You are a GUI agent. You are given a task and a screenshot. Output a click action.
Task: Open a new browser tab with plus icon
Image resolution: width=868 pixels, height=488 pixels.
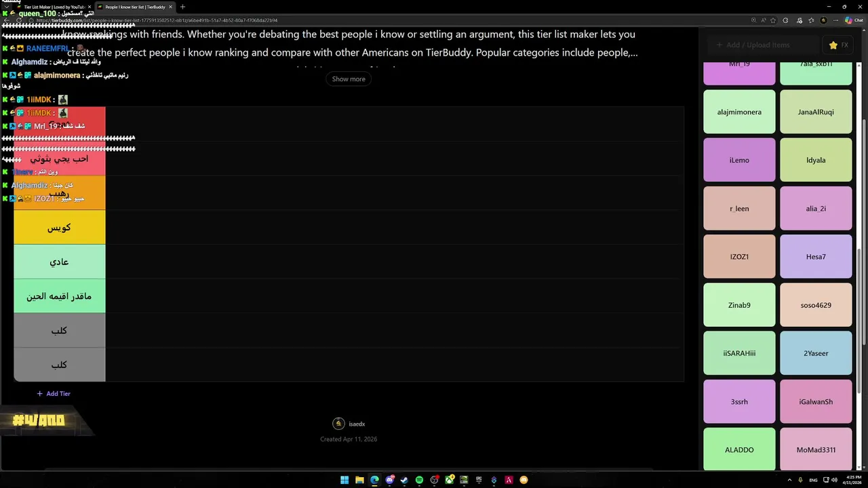coord(182,7)
